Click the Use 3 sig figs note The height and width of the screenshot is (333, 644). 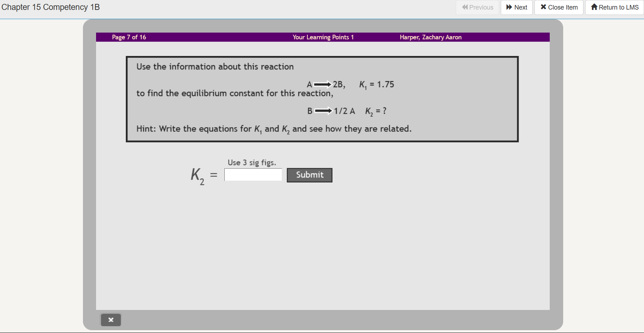(252, 162)
